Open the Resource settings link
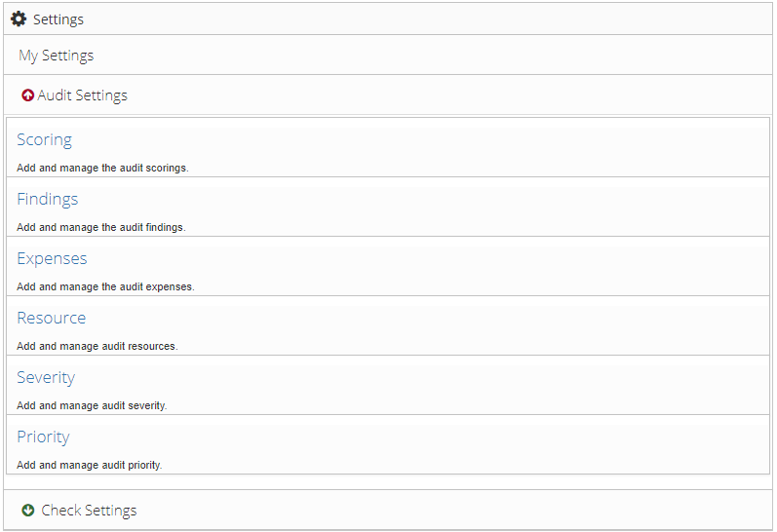Image resolution: width=777 pixels, height=532 pixels. 52,318
